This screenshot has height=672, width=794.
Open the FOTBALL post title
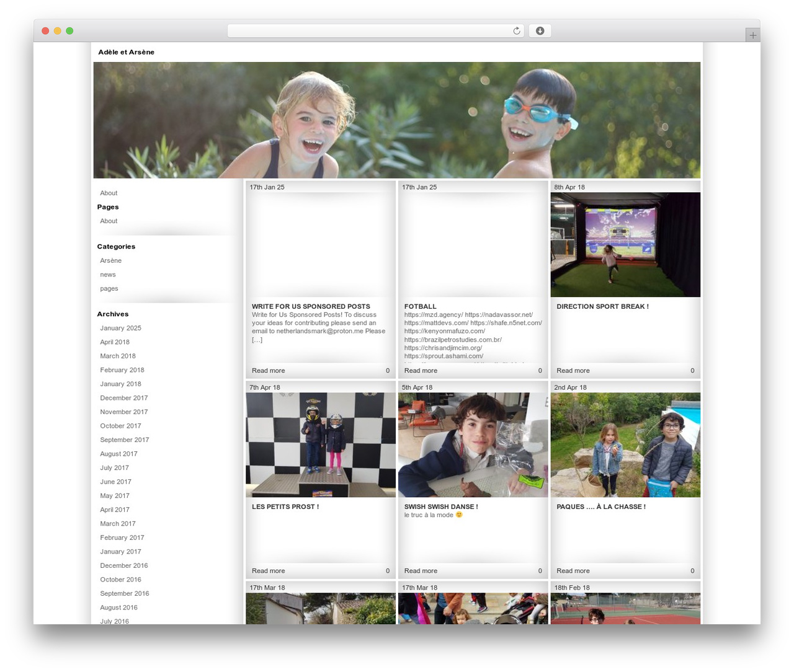[421, 306]
